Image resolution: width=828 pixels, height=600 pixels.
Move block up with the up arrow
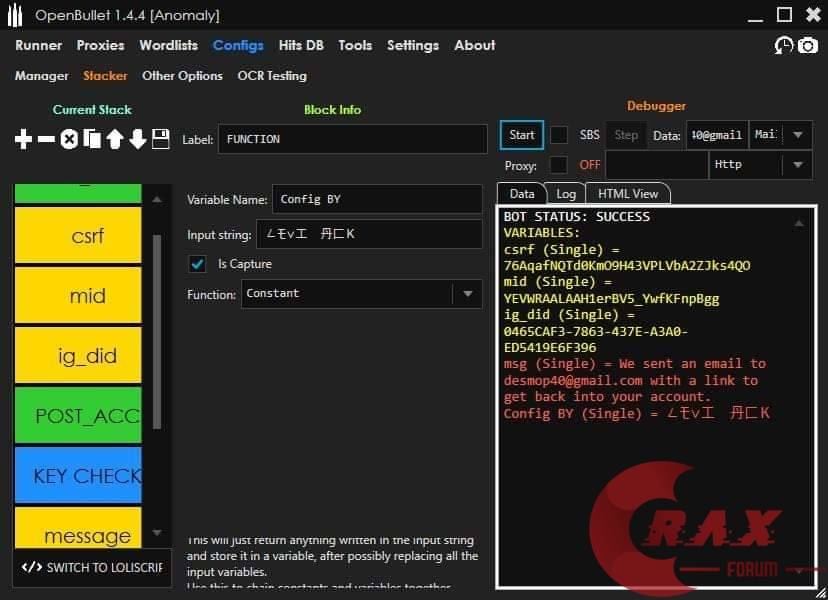click(x=115, y=140)
